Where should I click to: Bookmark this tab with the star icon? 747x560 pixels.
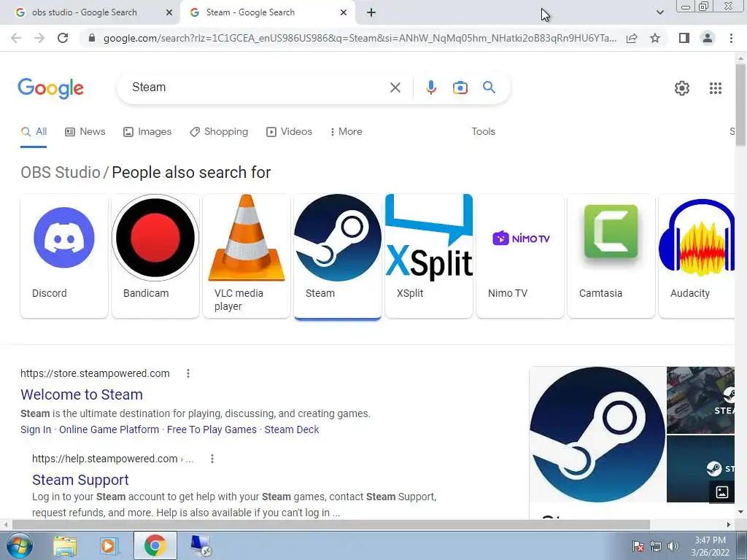tap(655, 38)
